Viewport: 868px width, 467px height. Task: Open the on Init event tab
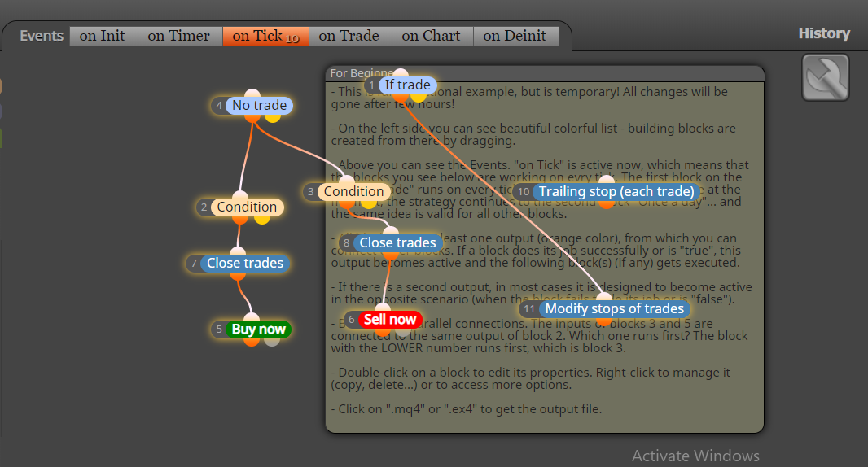point(103,36)
